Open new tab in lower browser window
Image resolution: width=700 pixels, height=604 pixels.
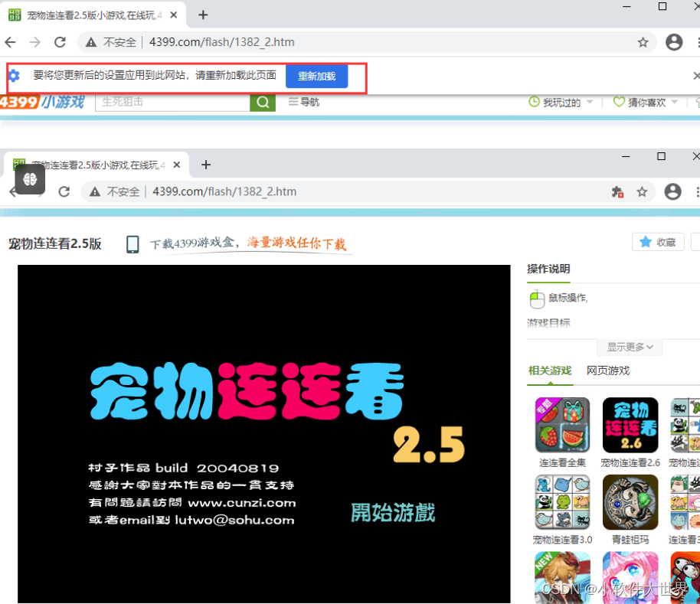pyautogui.click(x=206, y=165)
